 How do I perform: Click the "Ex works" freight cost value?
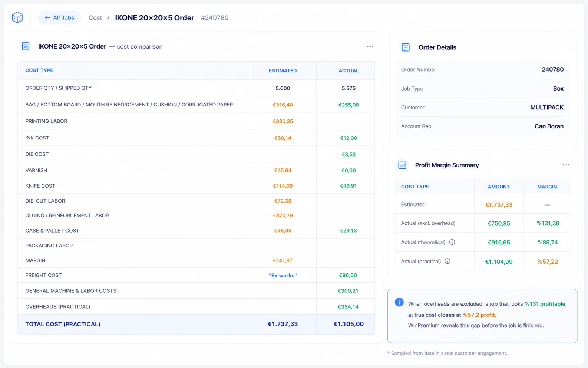[x=283, y=275]
